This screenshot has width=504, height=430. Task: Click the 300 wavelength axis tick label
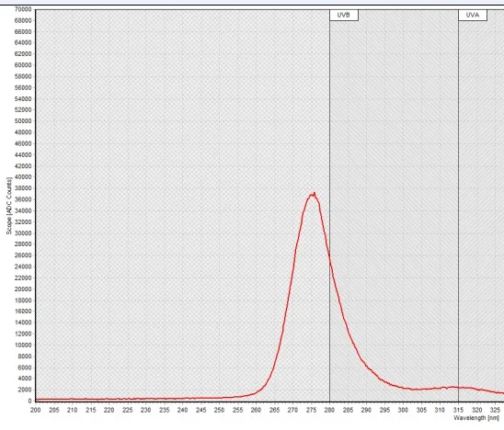(403, 410)
